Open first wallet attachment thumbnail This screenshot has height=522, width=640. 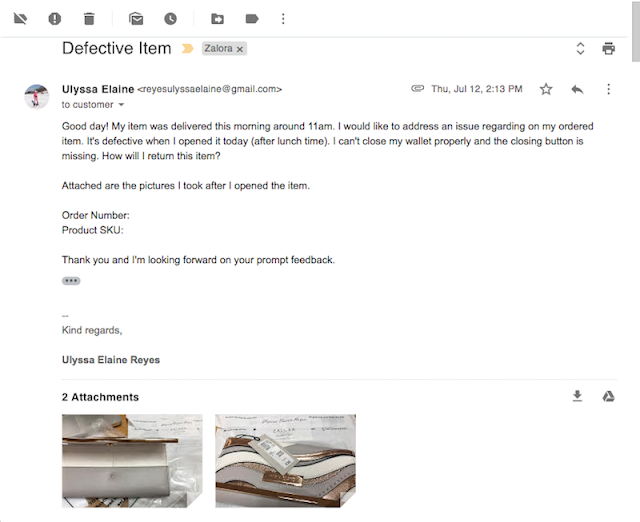tap(132, 460)
